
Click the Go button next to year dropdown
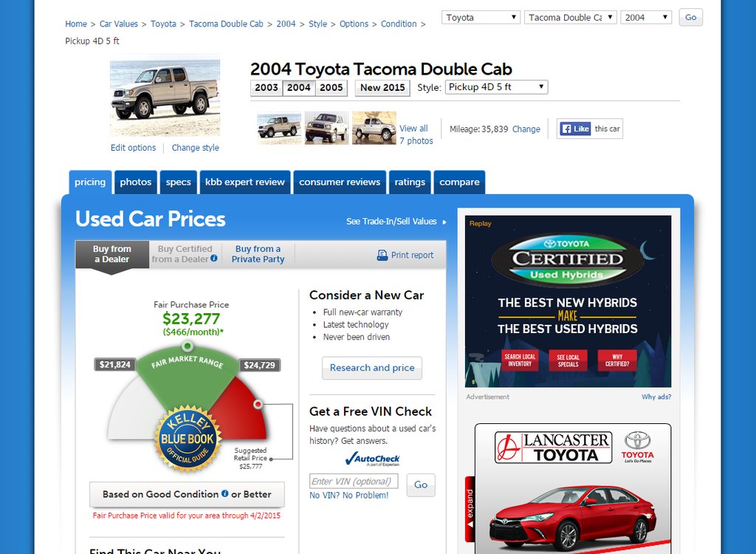pos(690,18)
